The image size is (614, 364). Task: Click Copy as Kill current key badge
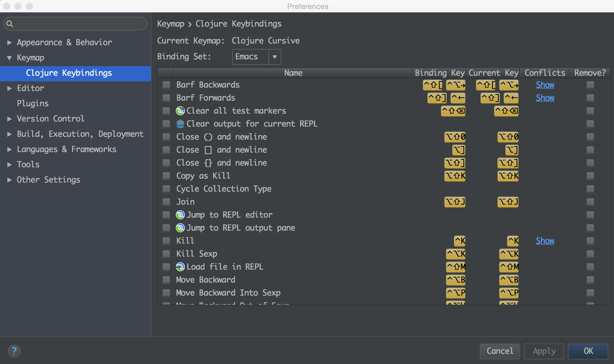click(x=508, y=176)
